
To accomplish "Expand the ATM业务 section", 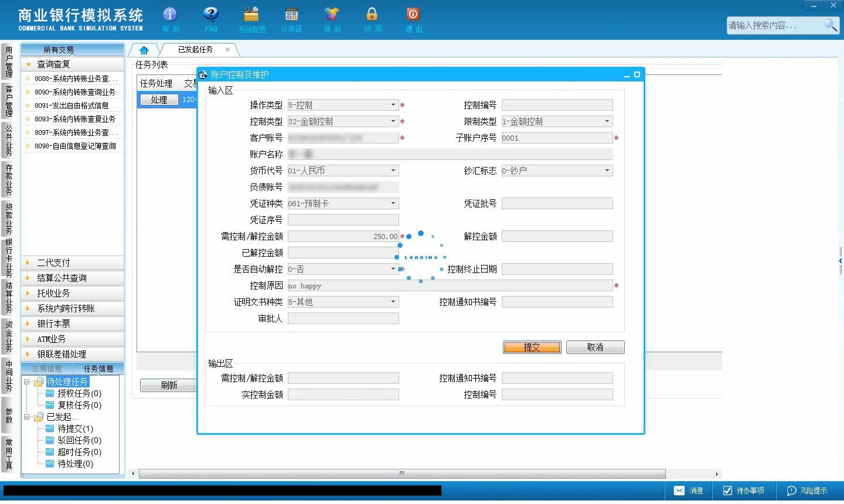I will pos(72,339).
